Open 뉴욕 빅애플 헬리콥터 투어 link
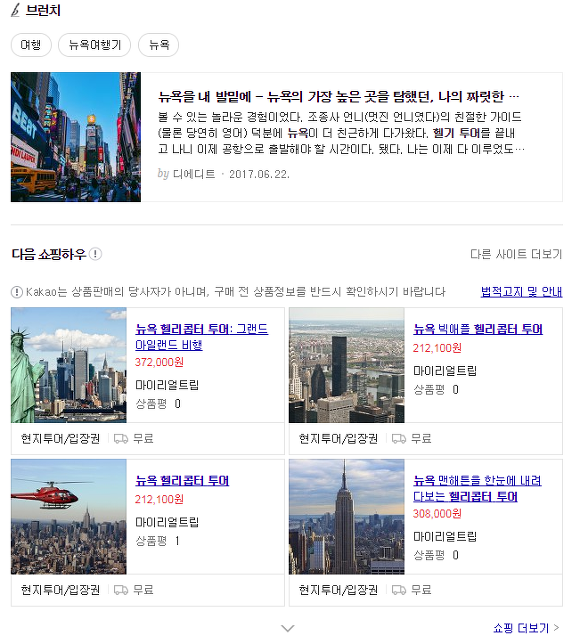The width and height of the screenshot is (580, 644). tap(478, 329)
